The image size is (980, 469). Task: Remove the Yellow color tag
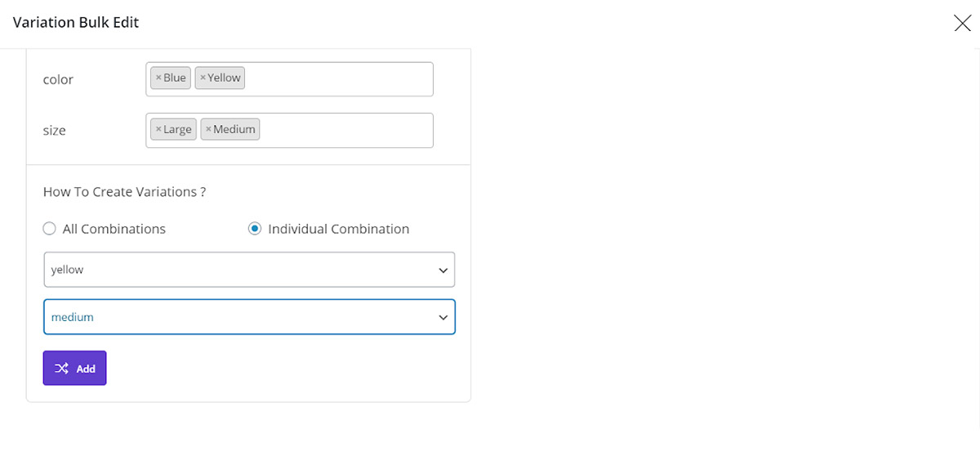click(x=203, y=78)
